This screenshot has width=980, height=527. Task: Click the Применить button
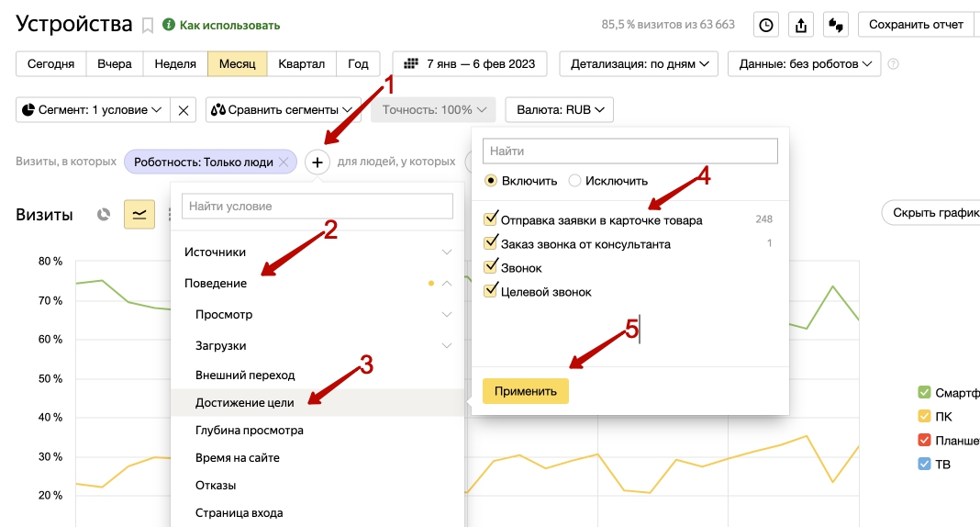(x=526, y=391)
